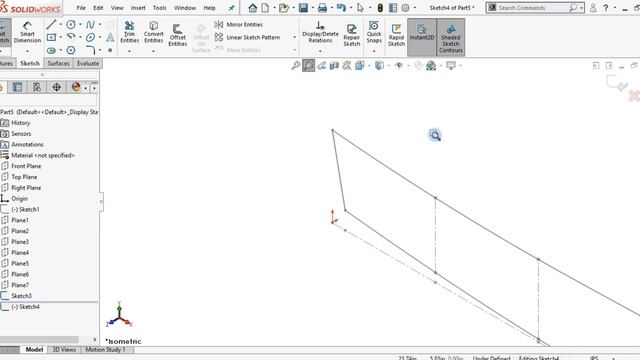
Task: Click Convert Entities
Action: pos(153,32)
